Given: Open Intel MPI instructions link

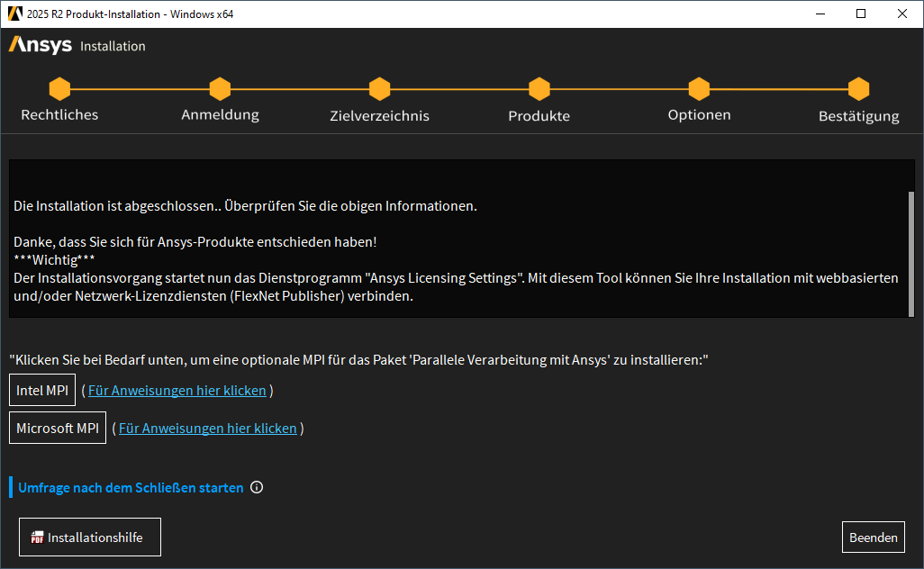Looking at the screenshot, I should point(177,391).
